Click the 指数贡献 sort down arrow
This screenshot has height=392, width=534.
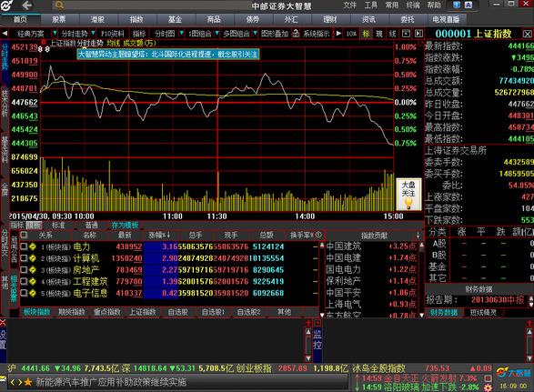(418, 236)
